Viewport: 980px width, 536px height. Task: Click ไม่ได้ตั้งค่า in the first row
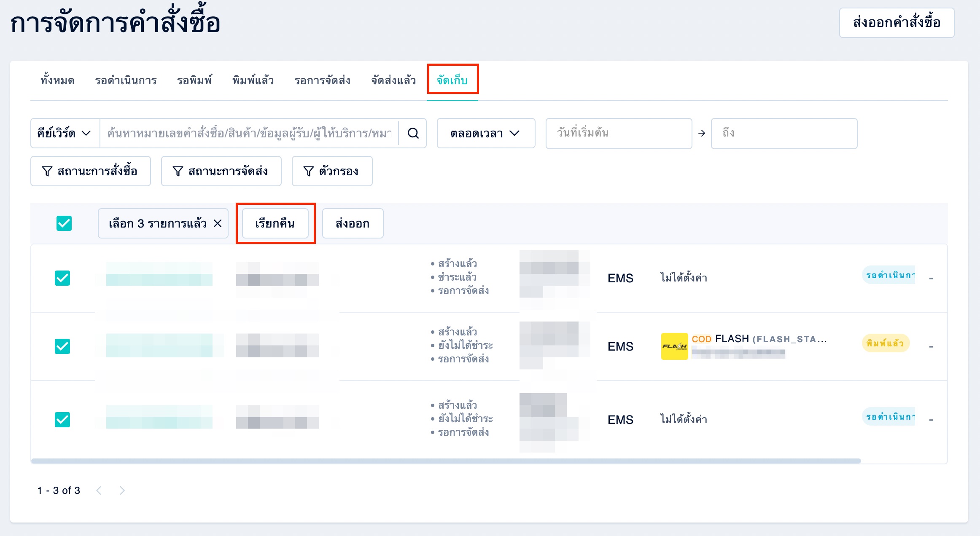(684, 278)
